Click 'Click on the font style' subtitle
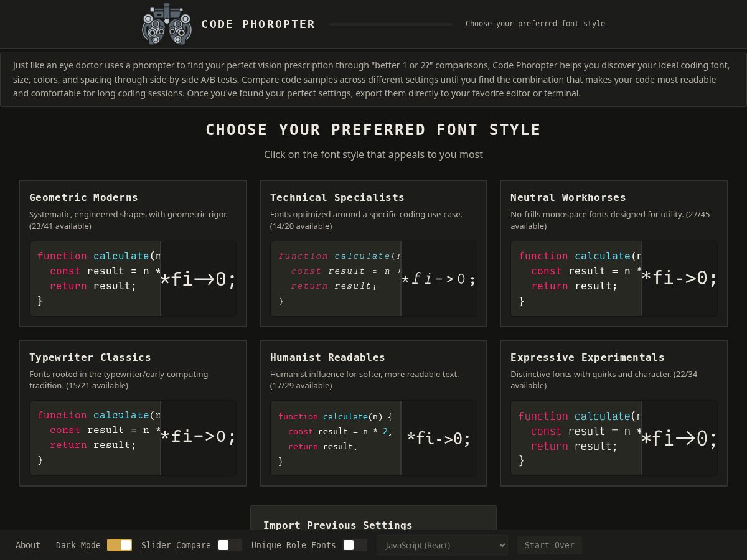Image resolution: width=747 pixels, height=560 pixels. pos(374,154)
